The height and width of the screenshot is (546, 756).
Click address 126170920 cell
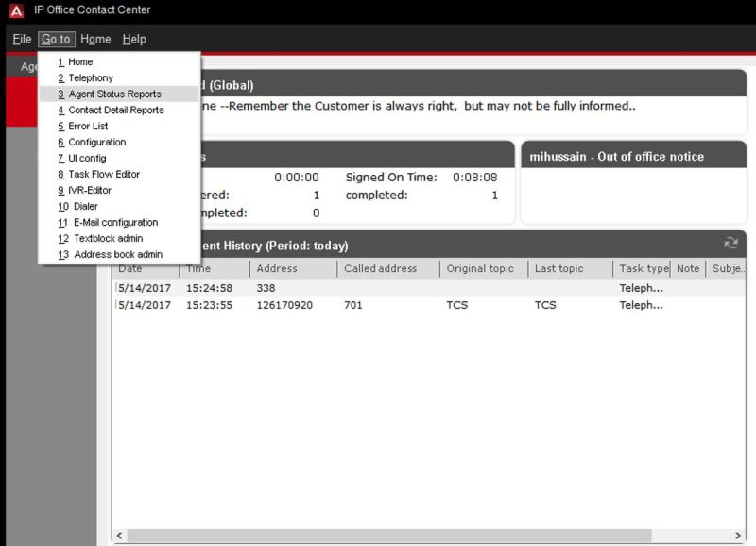point(284,305)
